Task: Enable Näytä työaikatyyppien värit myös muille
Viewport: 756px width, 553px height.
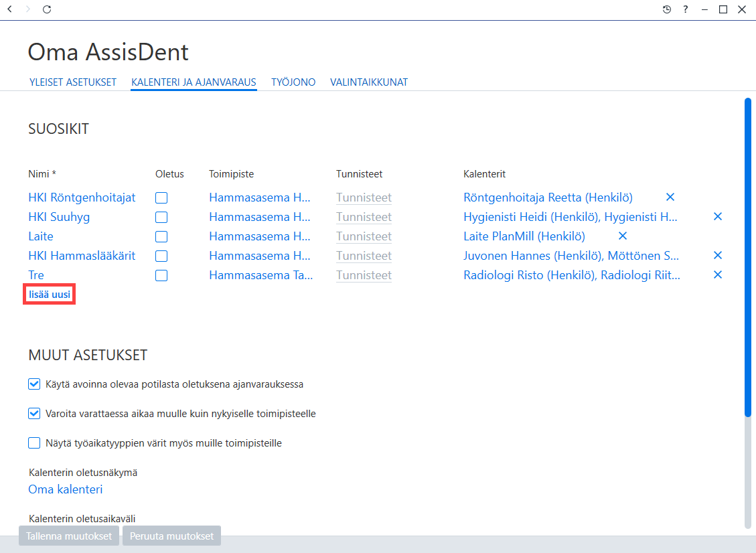Action: click(x=34, y=443)
